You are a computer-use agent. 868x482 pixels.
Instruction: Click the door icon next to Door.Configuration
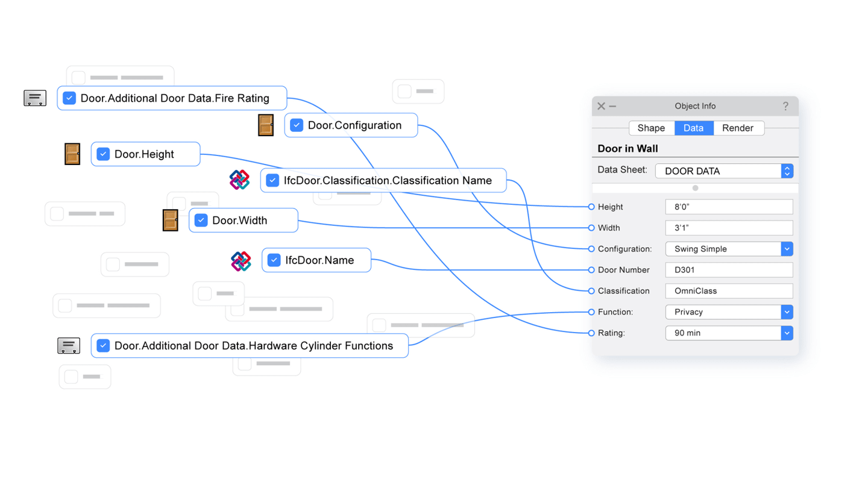coord(266,125)
